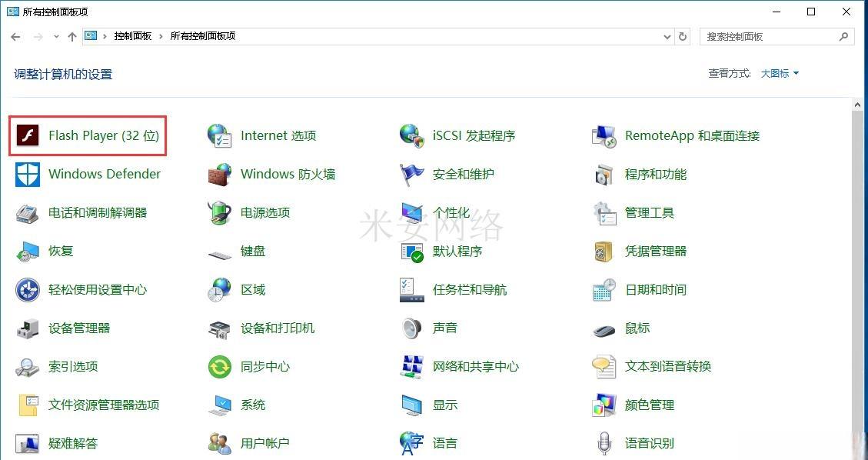This screenshot has height=460, width=868.
Task: Open the 设备管理器 icon
Action: (28, 328)
